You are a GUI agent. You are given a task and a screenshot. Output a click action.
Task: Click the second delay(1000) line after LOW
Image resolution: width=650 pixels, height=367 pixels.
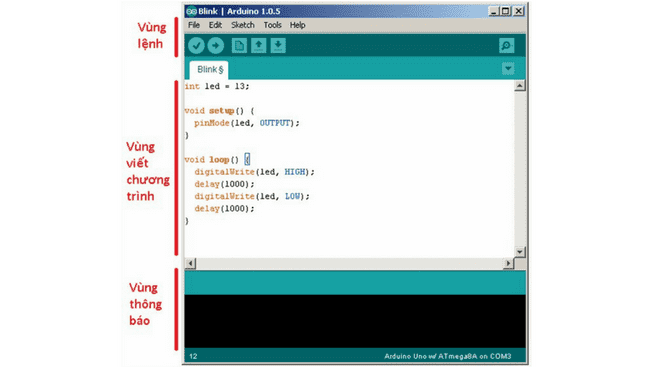pyautogui.click(x=224, y=208)
